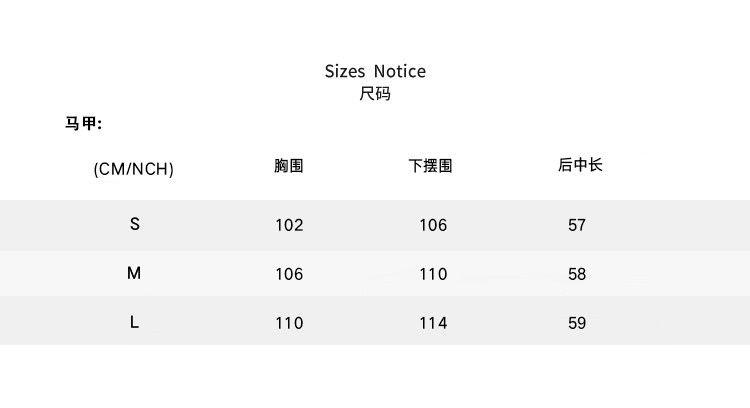750x408 pixels.
Task: Click the 110 hem value in the M row
Action: [x=433, y=274]
